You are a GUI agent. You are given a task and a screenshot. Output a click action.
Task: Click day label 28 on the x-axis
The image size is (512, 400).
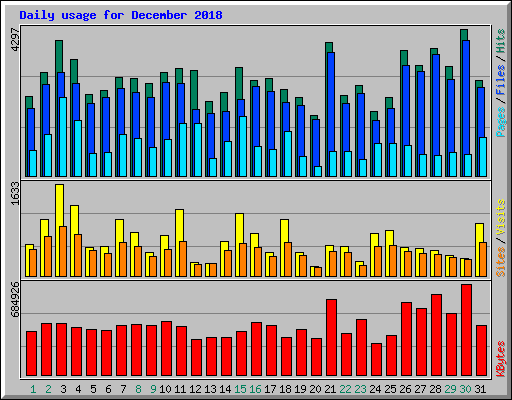(435, 389)
